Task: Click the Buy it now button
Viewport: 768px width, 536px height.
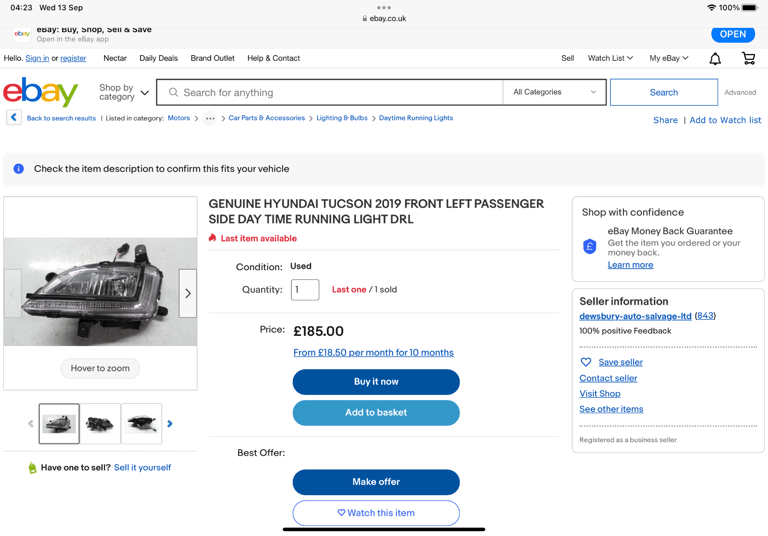Action: [x=376, y=382]
